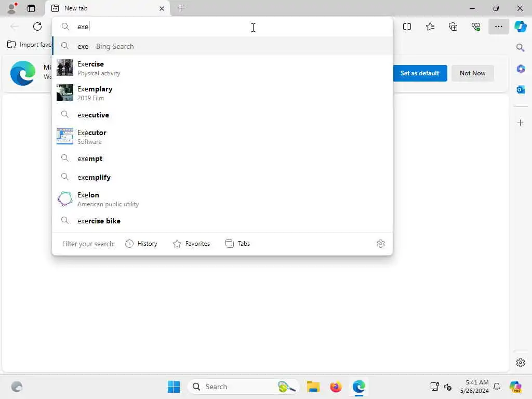Select the 'executive' search suggestion

tap(222, 115)
